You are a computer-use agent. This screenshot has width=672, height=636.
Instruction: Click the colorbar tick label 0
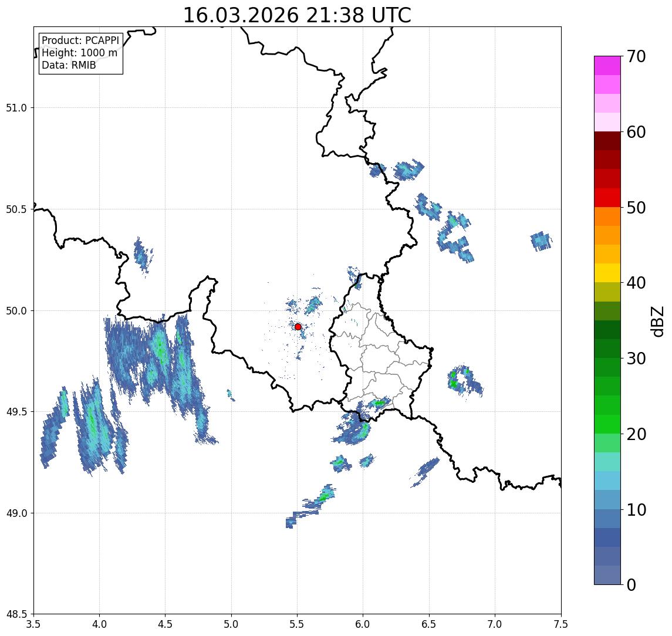(632, 585)
